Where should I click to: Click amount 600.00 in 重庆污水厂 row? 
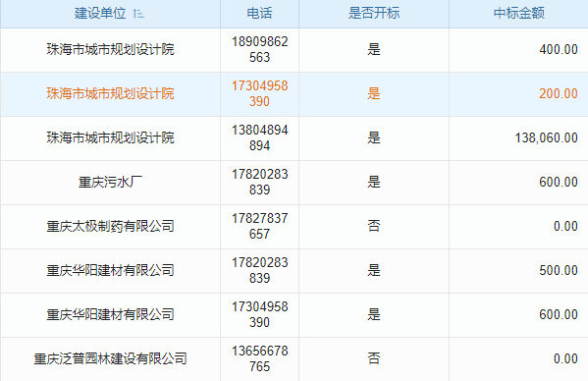[x=559, y=183]
